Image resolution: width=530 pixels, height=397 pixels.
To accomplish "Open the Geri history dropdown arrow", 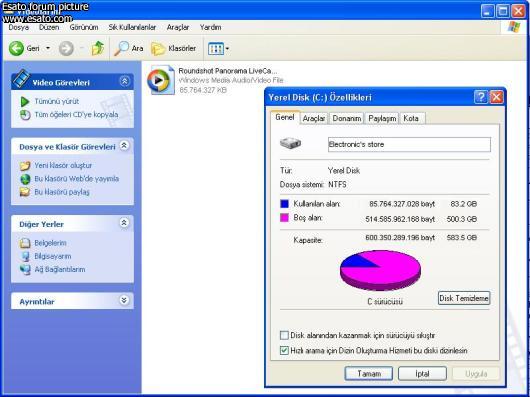I will click(x=48, y=48).
